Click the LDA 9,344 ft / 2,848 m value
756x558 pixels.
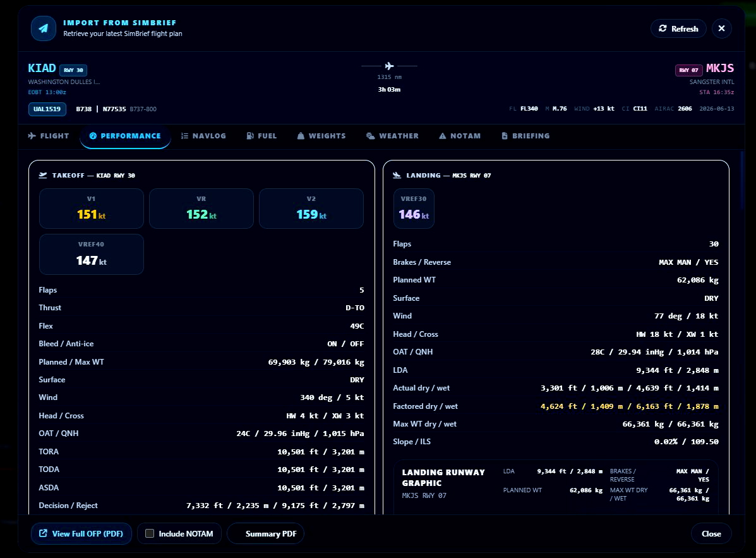tap(678, 370)
